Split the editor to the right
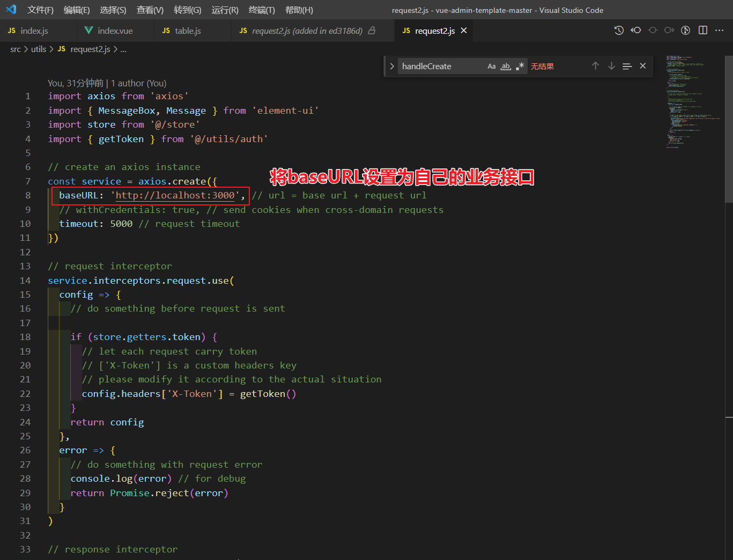This screenshot has height=560, width=733. click(703, 31)
